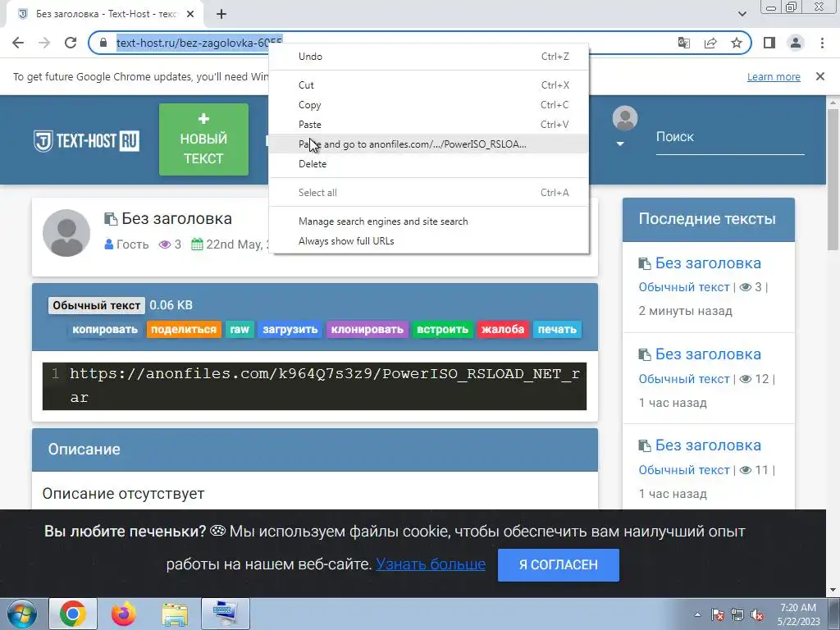Screen dimensions: 840x630
Task: Choose Paste from the context menu
Action: pos(428,125)
